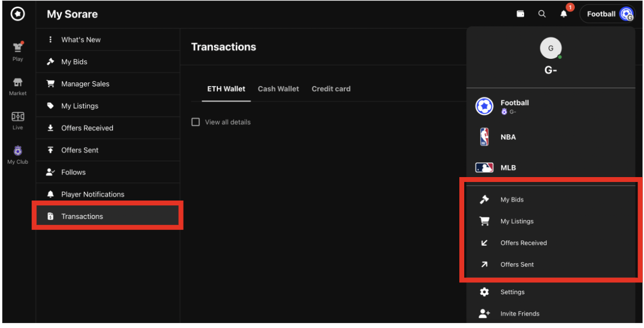The height and width of the screenshot is (328, 644).
Task: Switch to the Credit card tab
Action: click(331, 89)
